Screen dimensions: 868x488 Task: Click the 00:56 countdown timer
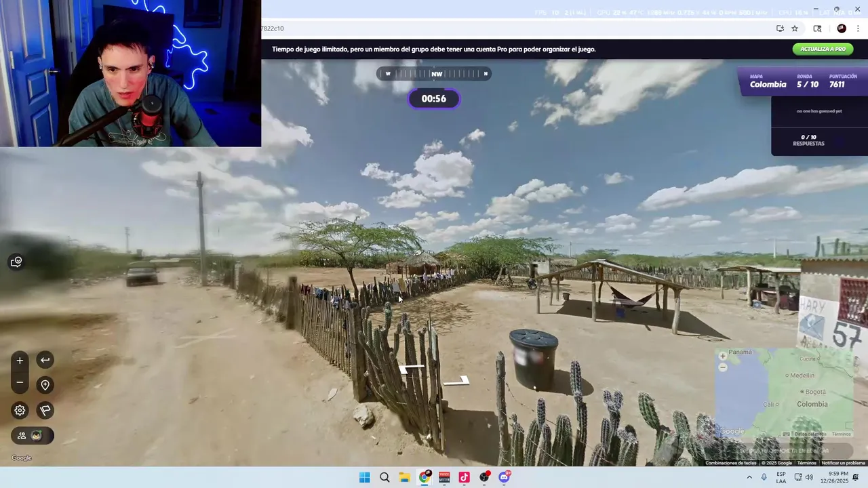434,99
